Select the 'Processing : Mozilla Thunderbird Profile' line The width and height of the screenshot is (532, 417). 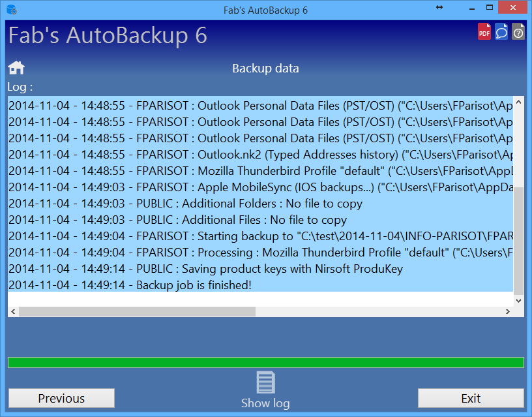[261, 253]
